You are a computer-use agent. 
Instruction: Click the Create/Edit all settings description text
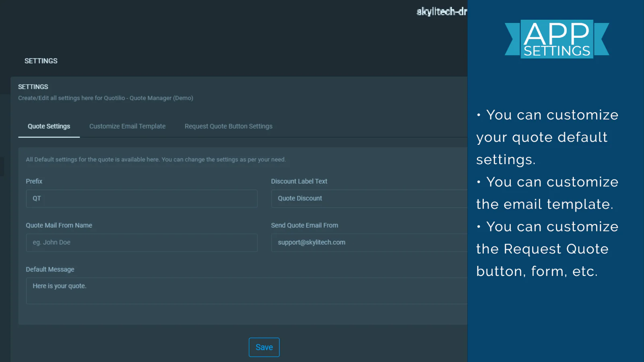tap(105, 98)
